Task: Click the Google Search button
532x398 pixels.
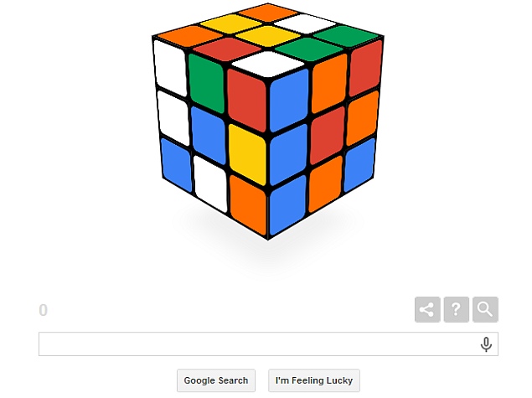Action: 216,380
